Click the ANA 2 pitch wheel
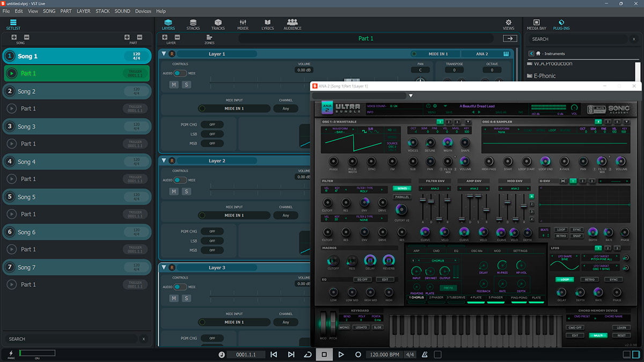Viewport: 644px width, 362px height. tap(332, 323)
